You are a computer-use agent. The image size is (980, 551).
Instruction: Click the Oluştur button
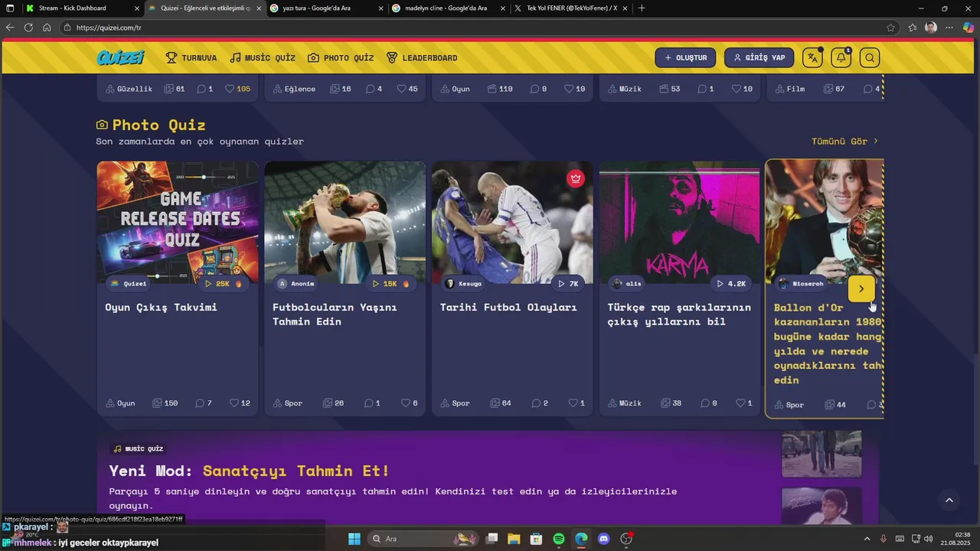point(685,57)
